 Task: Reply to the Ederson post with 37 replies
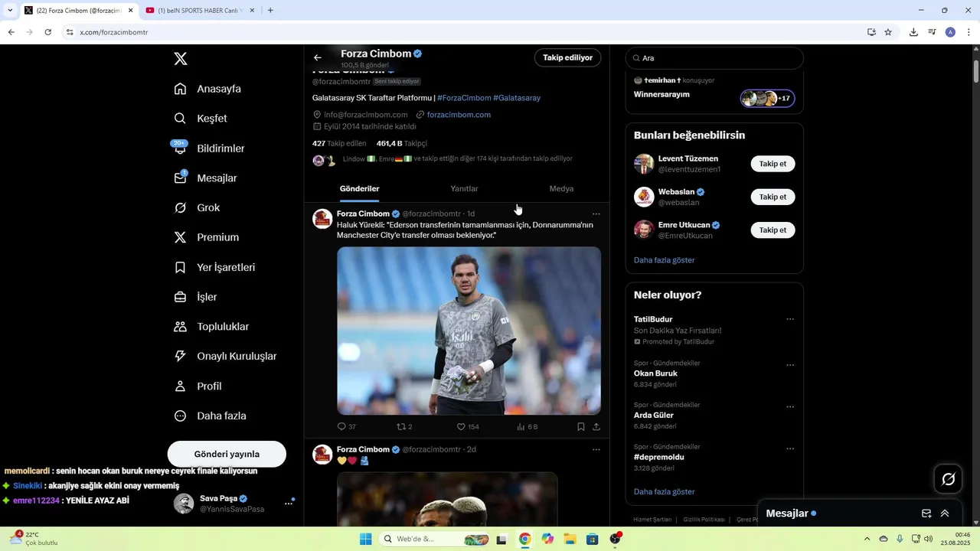coord(347,427)
